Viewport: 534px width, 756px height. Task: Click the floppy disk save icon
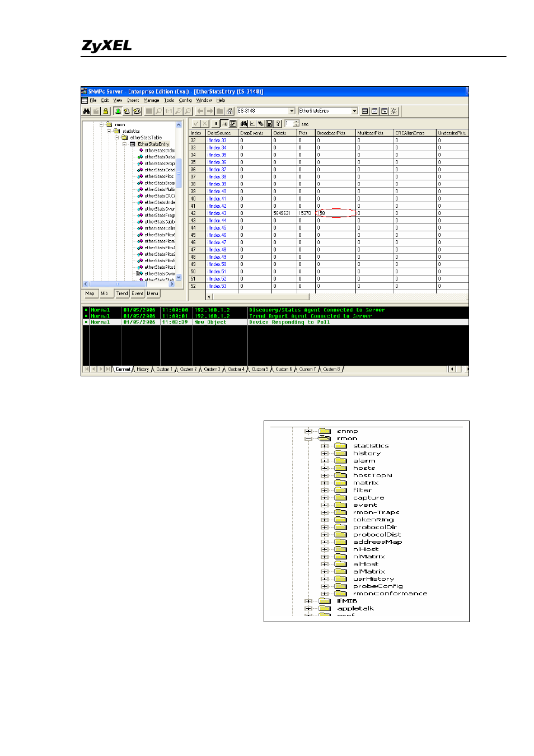click(269, 124)
